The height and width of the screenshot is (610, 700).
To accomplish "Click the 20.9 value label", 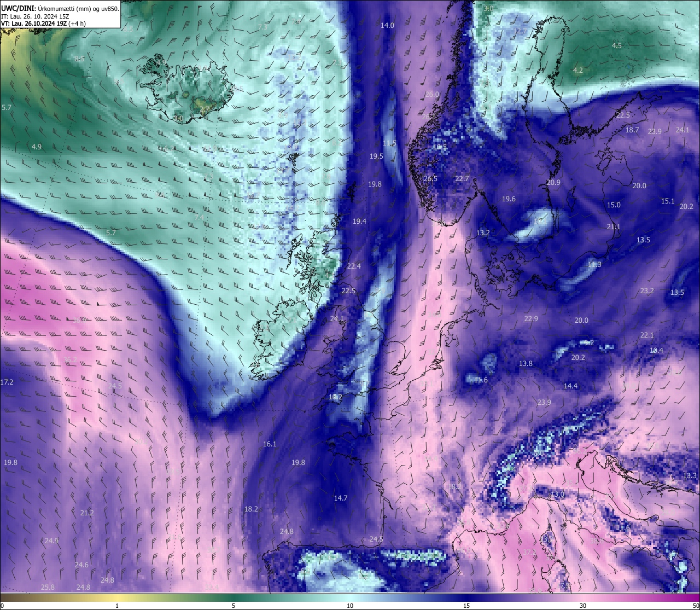I will click(553, 183).
